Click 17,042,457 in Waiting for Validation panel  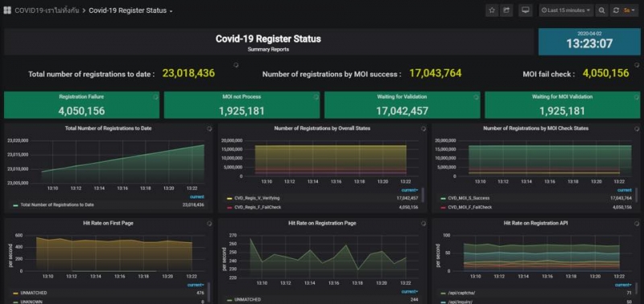pos(402,111)
